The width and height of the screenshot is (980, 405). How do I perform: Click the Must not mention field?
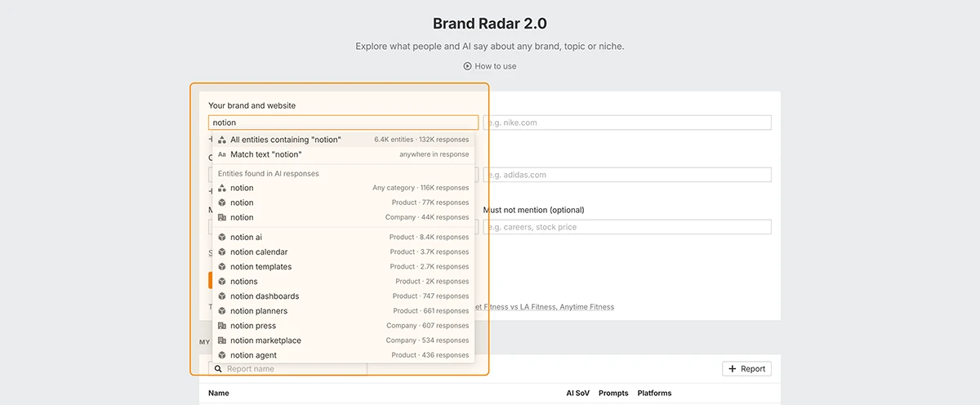(x=627, y=227)
